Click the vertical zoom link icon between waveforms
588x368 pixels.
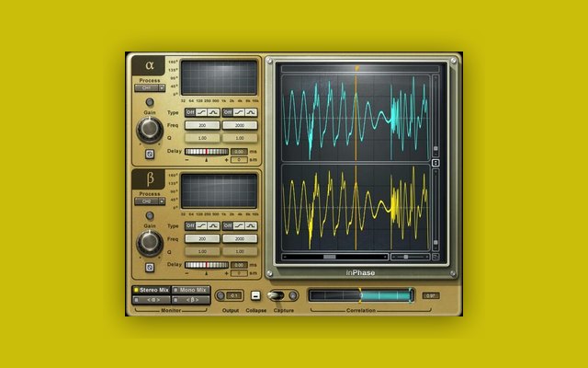(435, 163)
